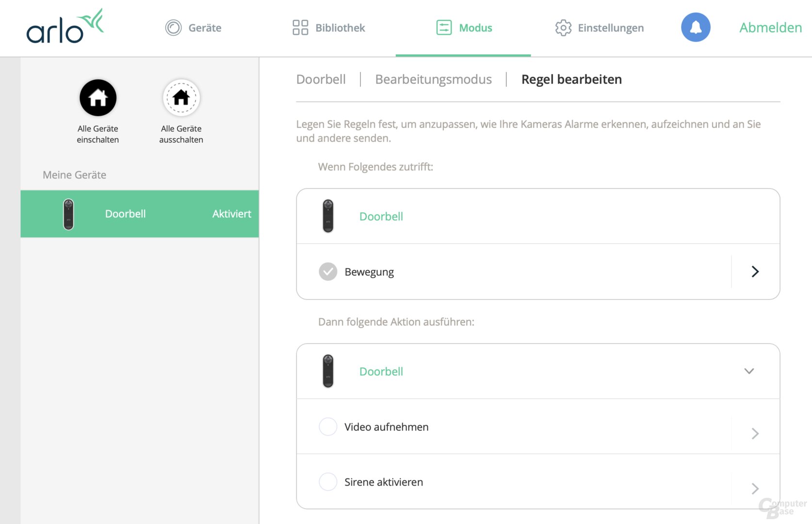Viewport: 812px width, 524px height.
Task: Click the Meine Geräte heading
Action: (74, 175)
